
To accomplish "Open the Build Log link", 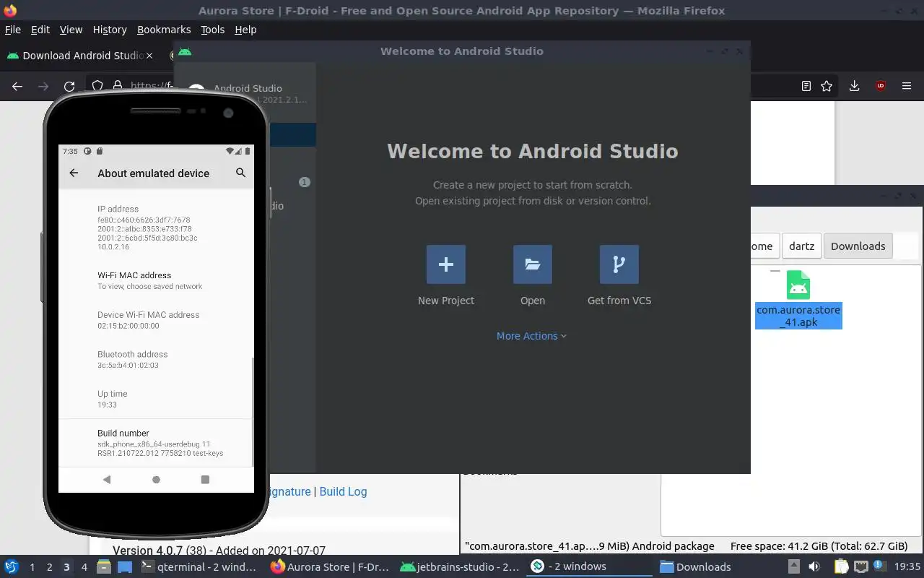I will (343, 491).
